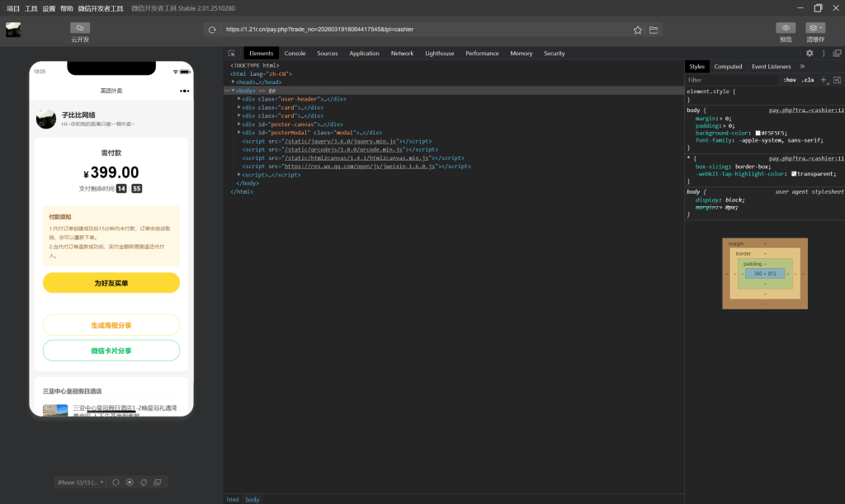Viewport: 845px width, 504px height.
Task: Click 微信卡片分享 button
Action: tap(111, 351)
